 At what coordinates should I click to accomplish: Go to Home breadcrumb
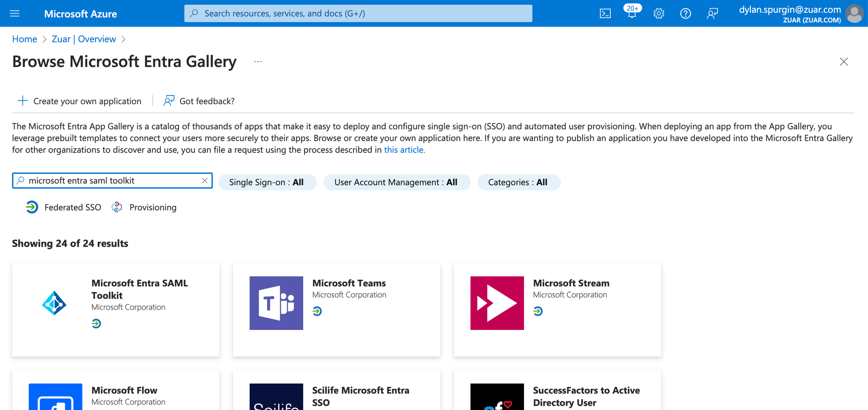tap(24, 39)
